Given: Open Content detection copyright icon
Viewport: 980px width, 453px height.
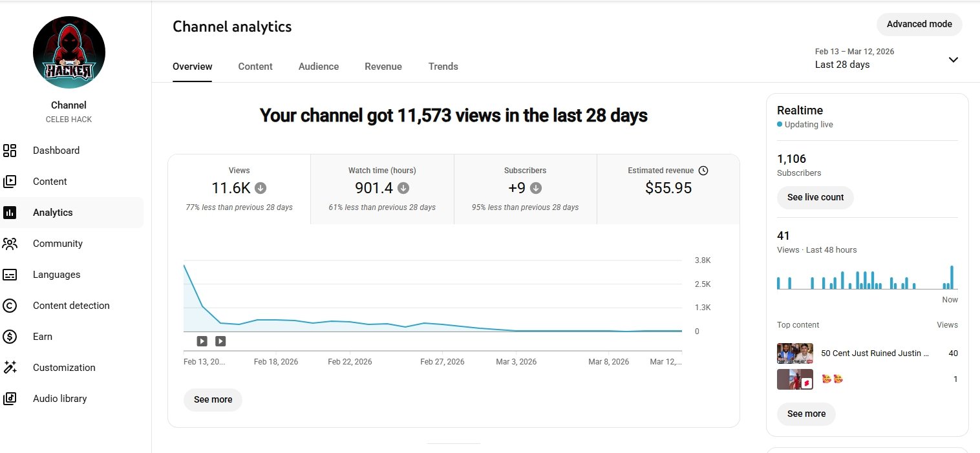Looking at the screenshot, I should (x=10, y=306).
